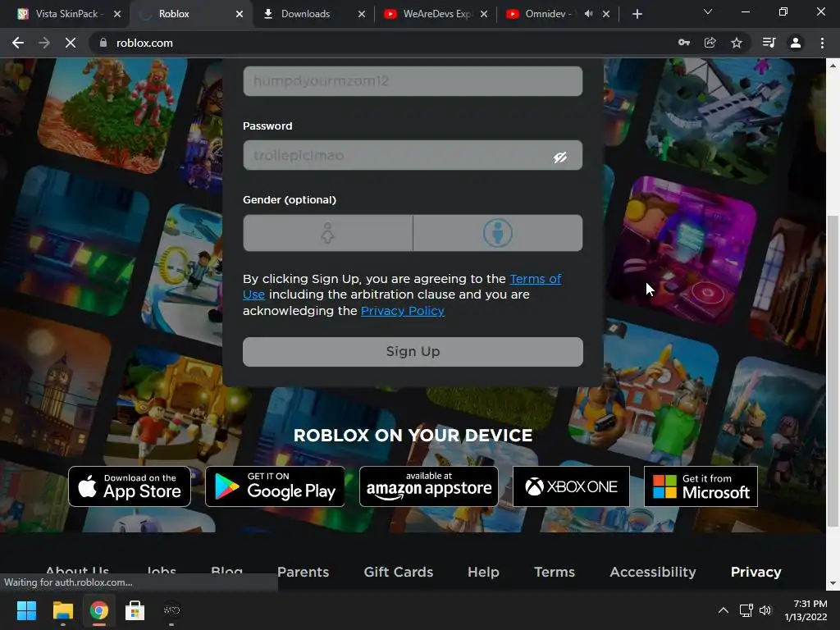
Task: Open a new tab with plus
Action: tap(637, 14)
